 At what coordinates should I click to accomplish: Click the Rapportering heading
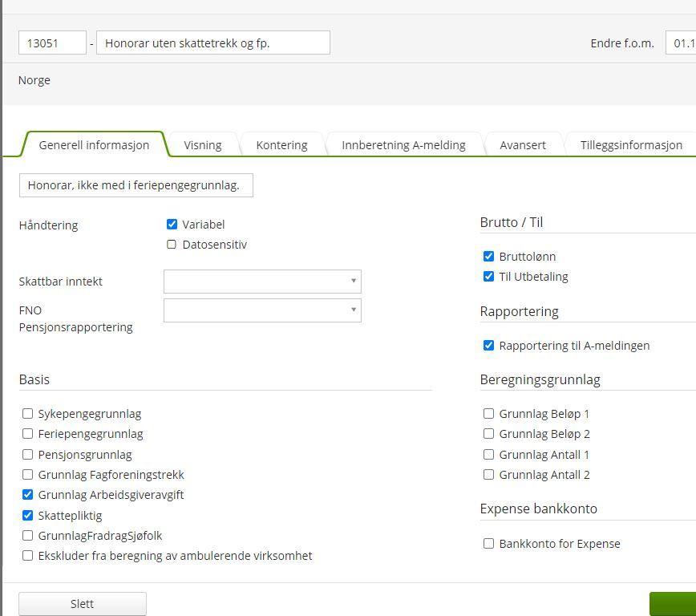click(520, 311)
